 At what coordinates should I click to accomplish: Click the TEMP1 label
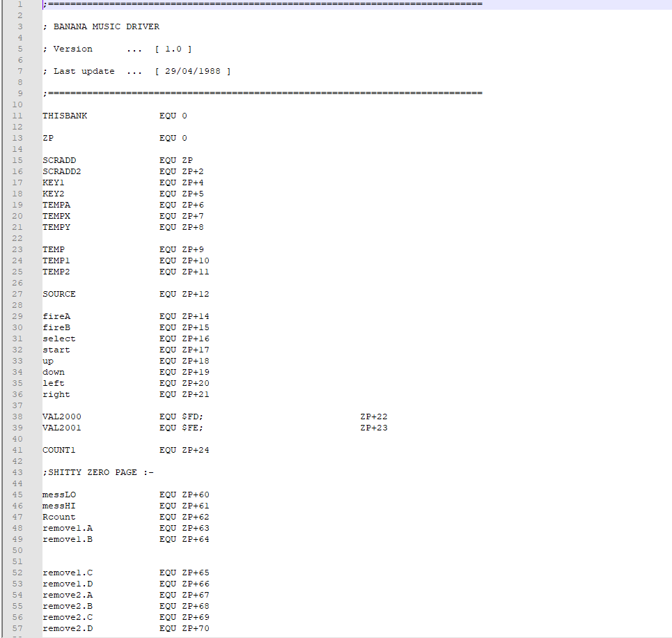point(56,260)
